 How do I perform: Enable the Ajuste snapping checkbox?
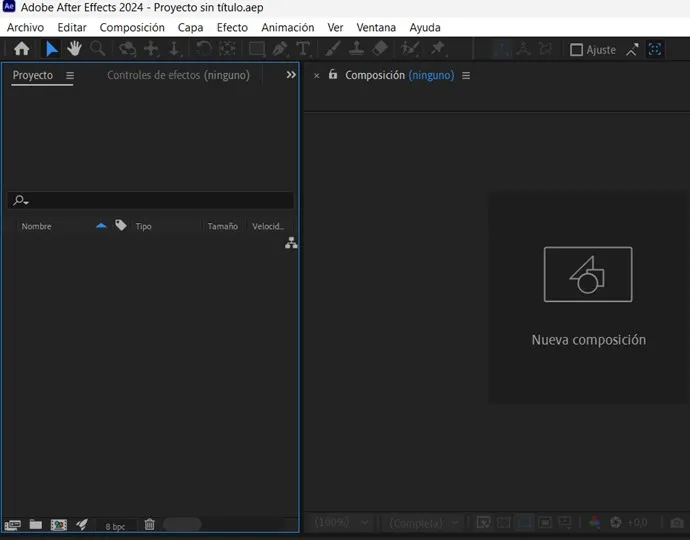coord(576,50)
